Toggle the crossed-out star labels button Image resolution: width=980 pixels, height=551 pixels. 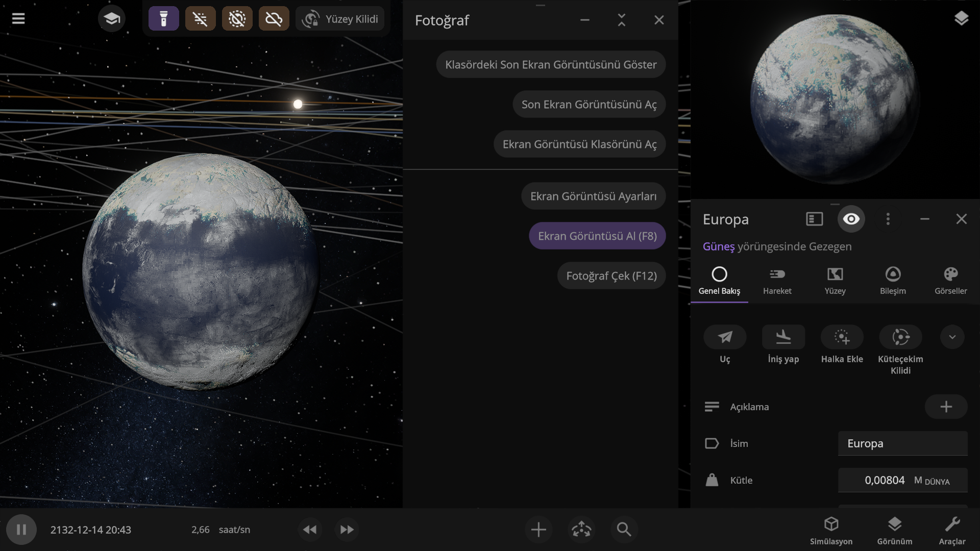coord(201,19)
